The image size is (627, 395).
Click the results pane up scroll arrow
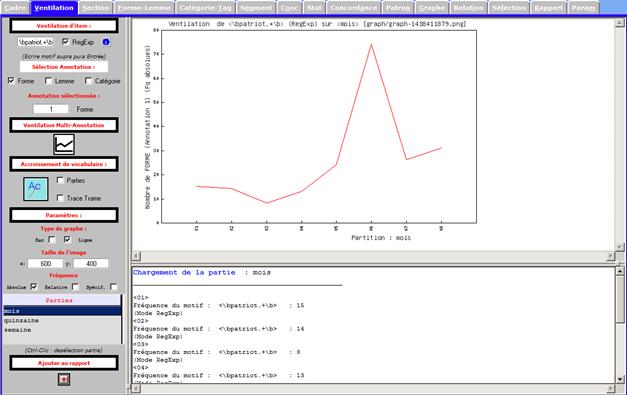click(619, 271)
